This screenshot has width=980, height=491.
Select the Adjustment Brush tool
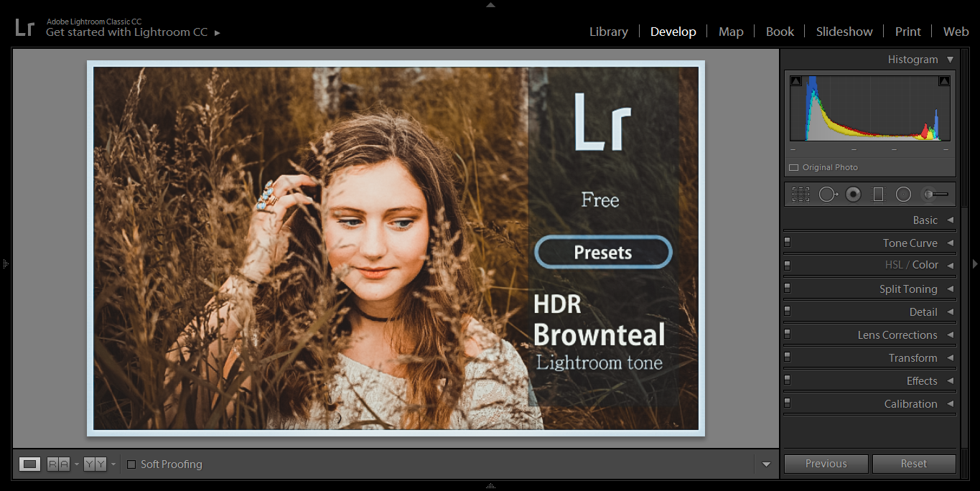point(935,194)
